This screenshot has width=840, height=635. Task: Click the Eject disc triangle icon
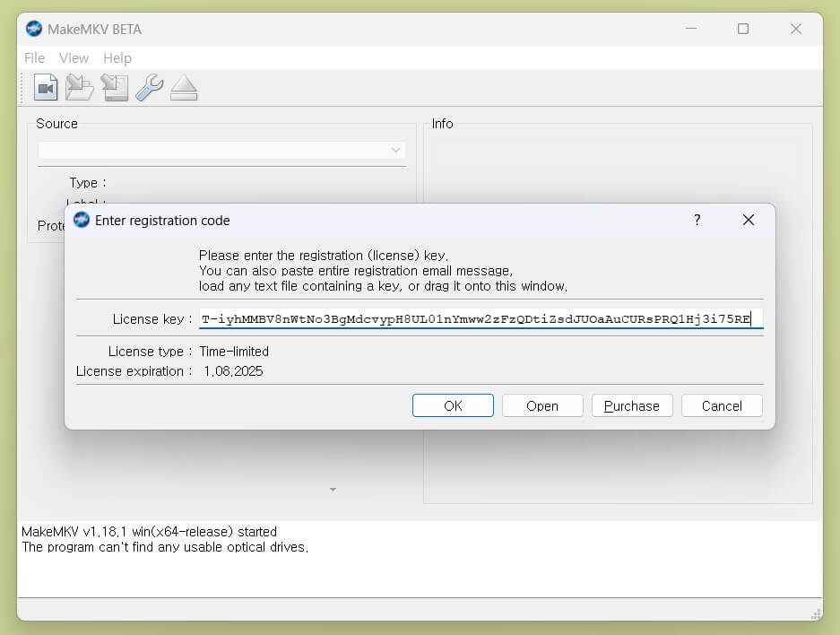click(x=184, y=88)
